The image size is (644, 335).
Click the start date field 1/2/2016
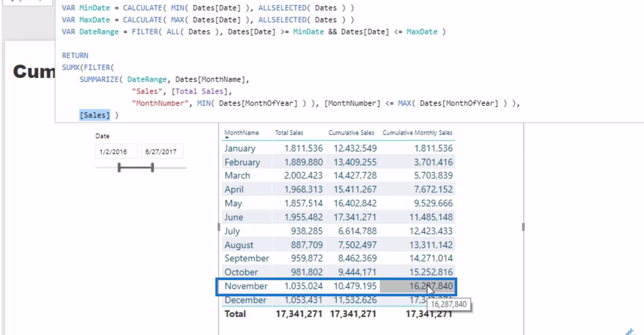point(116,151)
